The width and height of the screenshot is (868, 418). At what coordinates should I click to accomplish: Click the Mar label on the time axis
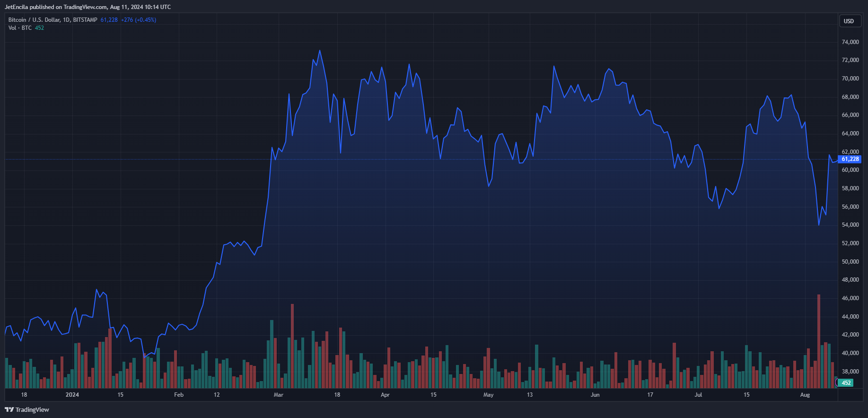pos(278,395)
